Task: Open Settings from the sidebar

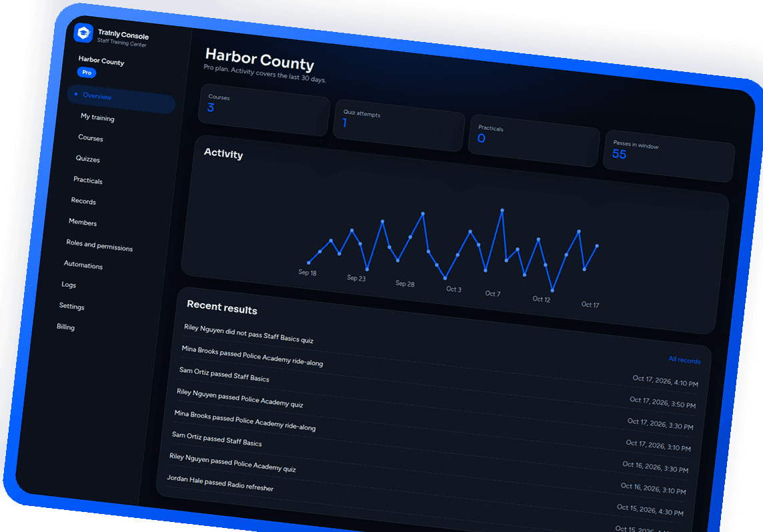Action: pyautogui.click(x=71, y=306)
